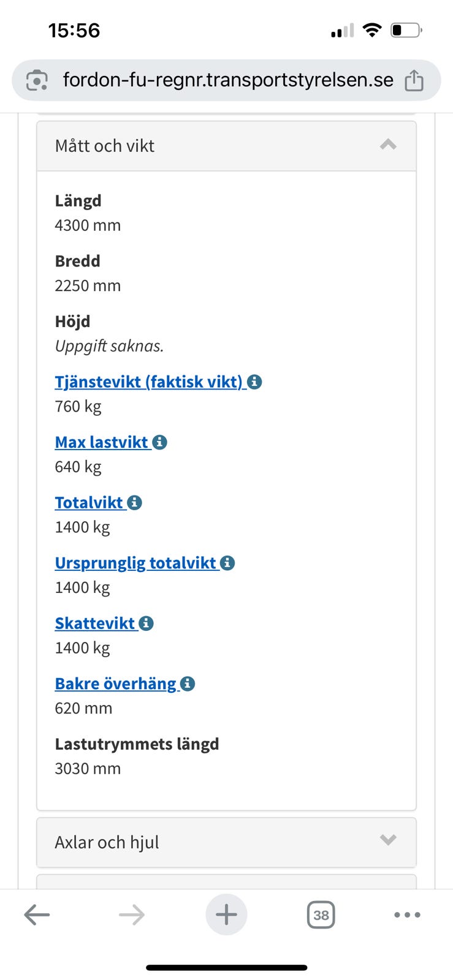Tap the info icon beside Skattevikt
This screenshot has width=453, height=980.
[x=146, y=624]
